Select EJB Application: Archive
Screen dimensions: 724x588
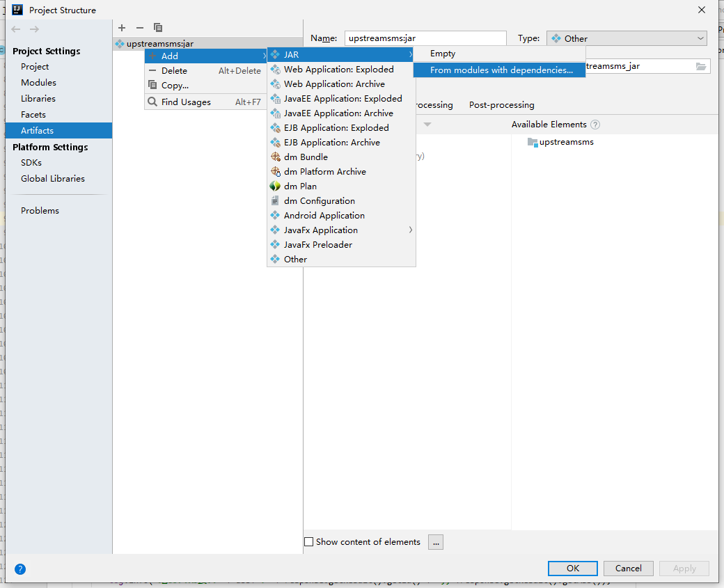(341, 143)
